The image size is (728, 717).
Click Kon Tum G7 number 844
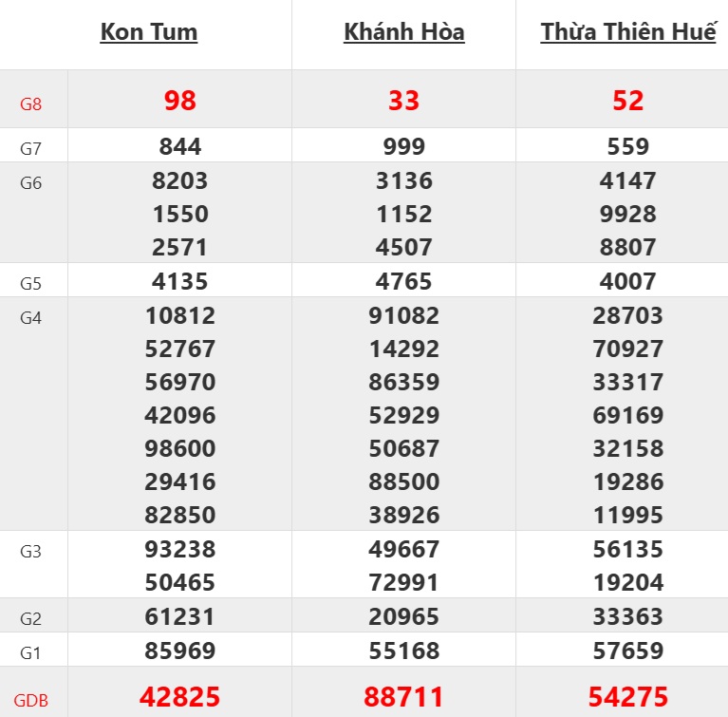[x=179, y=146]
